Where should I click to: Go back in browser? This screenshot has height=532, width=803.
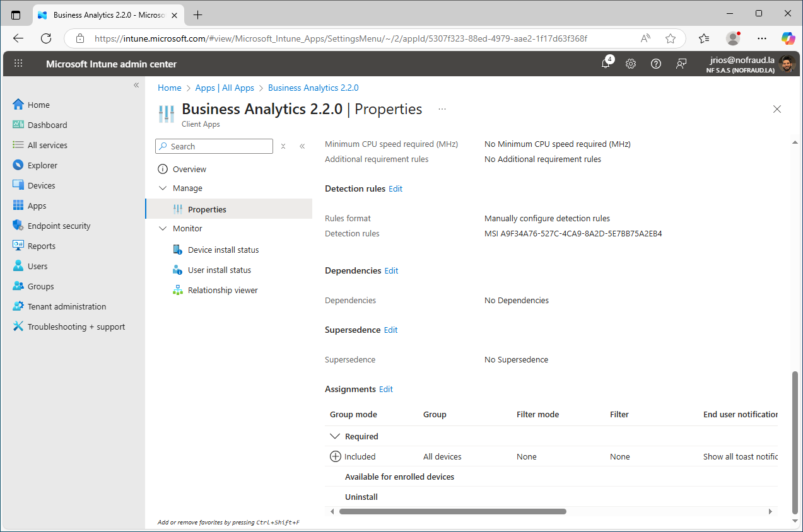[x=18, y=38]
